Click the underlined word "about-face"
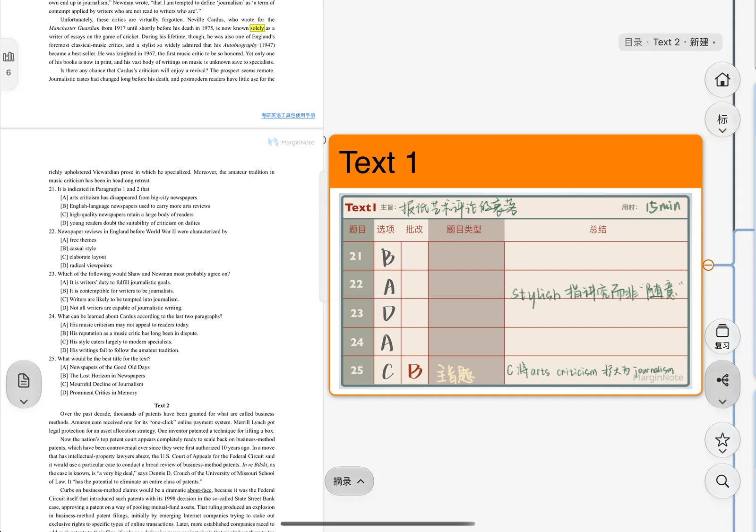This screenshot has width=756, height=532. [199, 490]
